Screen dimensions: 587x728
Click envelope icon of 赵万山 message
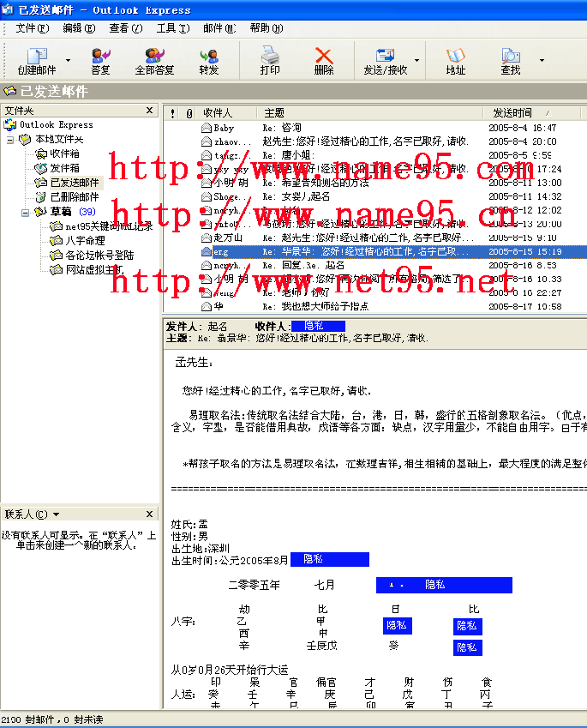tap(207, 238)
